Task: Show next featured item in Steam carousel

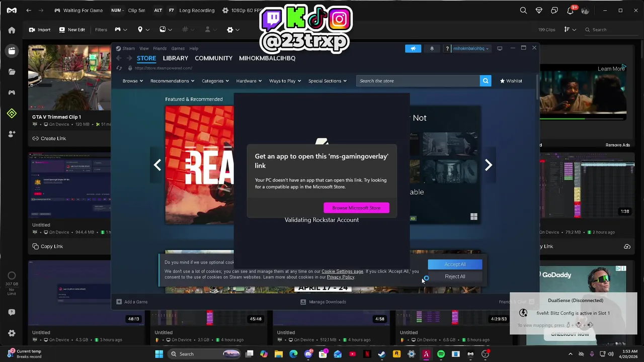Action: coord(488,165)
